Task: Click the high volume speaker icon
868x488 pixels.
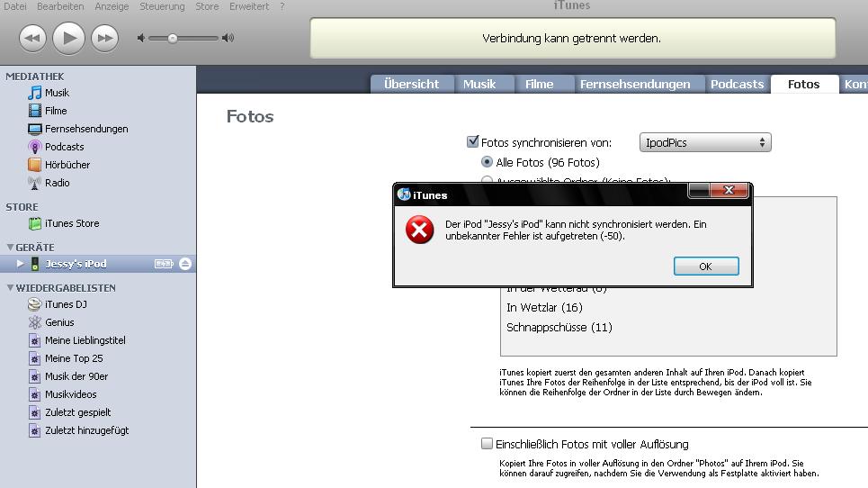Action: (228, 38)
